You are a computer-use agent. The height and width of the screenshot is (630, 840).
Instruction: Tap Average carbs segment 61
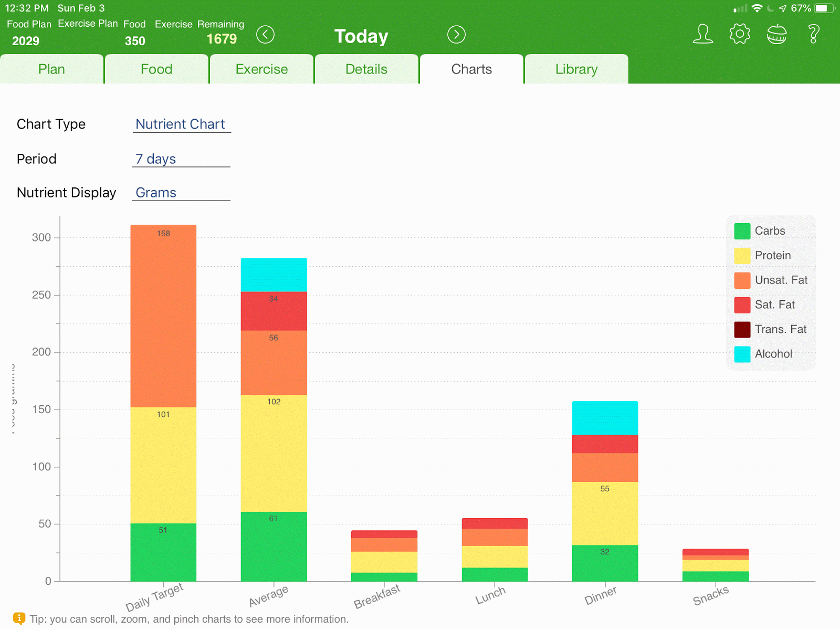(x=274, y=547)
